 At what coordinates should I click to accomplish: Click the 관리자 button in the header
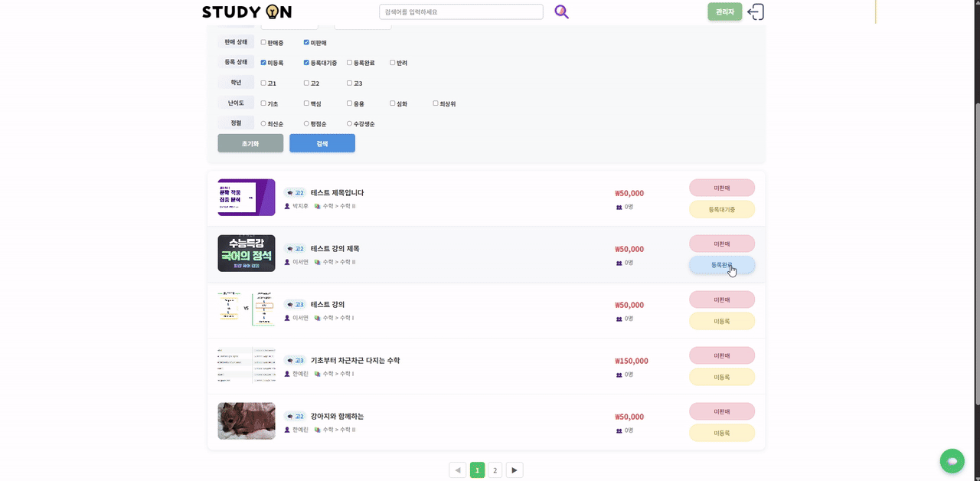[724, 11]
